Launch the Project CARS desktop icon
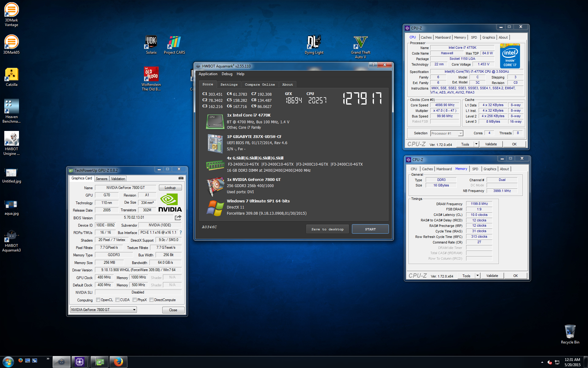 coord(174,45)
